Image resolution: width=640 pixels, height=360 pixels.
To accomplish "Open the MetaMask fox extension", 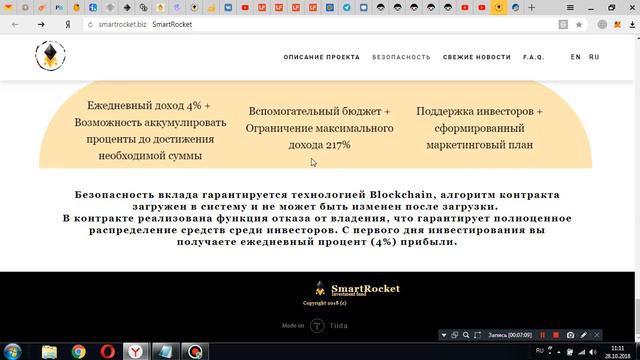I will [618, 24].
